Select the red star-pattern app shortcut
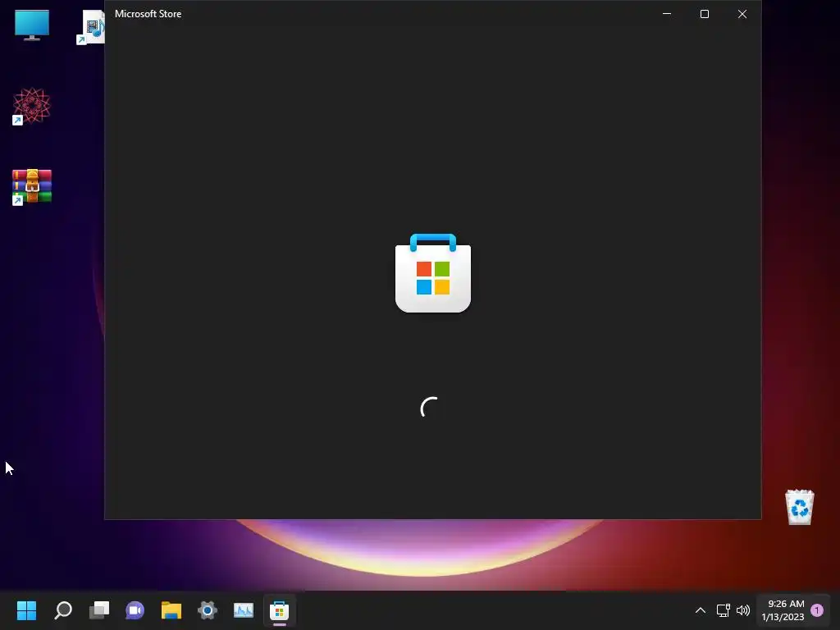The height and width of the screenshot is (630, 840). tap(32, 106)
